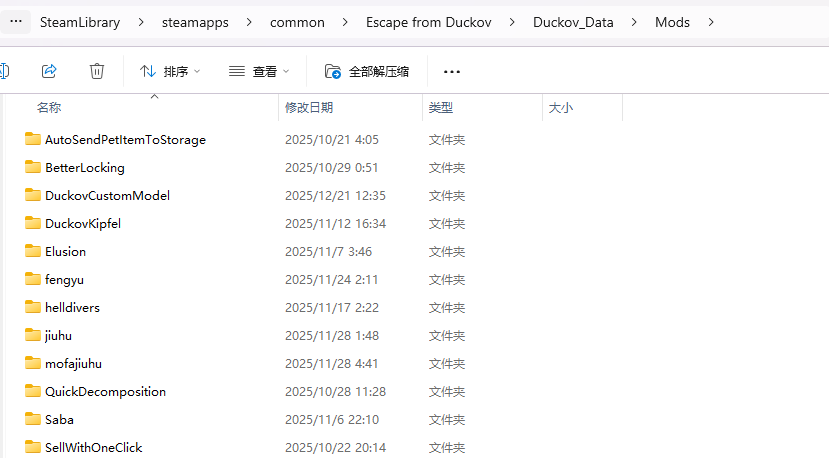829x458 pixels.
Task: Open the three-dot more options menu
Action: pyautogui.click(x=452, y=71)
